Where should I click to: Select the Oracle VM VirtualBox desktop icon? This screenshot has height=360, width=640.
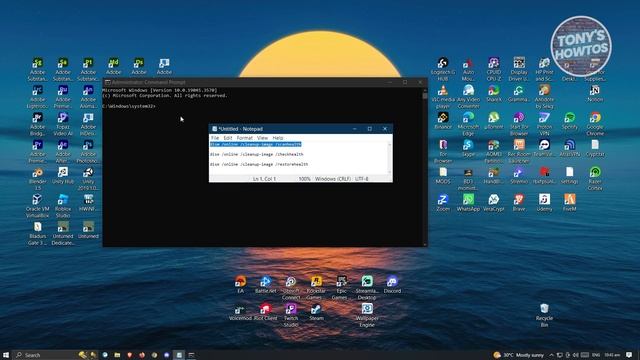(x=38, y=205)
